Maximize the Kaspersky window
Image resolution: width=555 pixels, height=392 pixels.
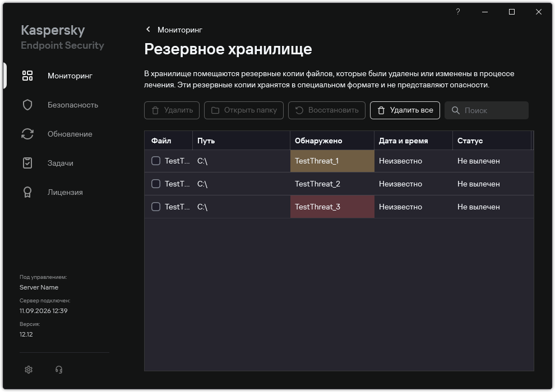point(512,12)
